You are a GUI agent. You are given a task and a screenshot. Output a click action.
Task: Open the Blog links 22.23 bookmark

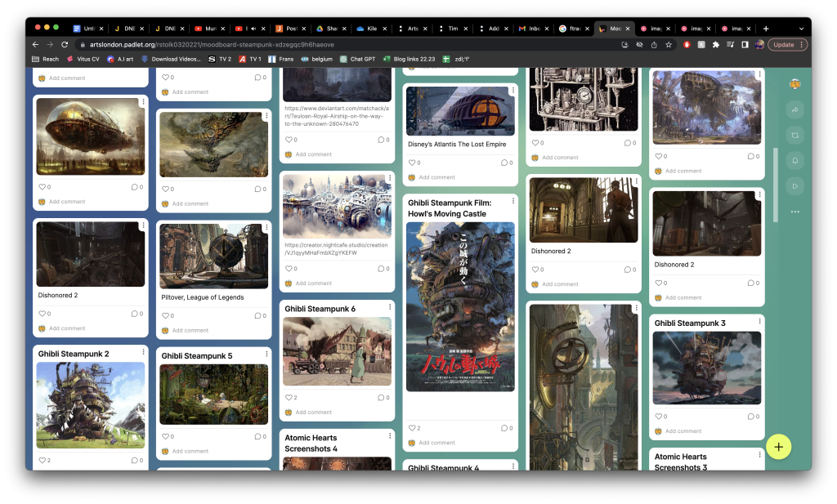[x=410, y=59]
